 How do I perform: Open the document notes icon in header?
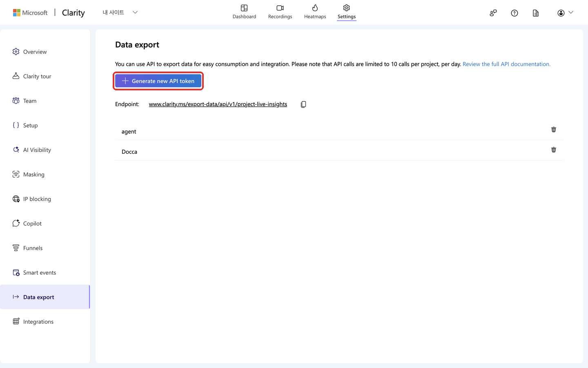point(536,13)
